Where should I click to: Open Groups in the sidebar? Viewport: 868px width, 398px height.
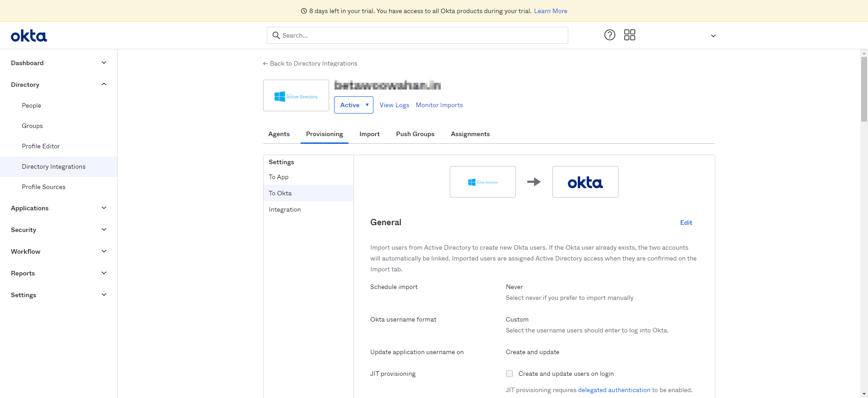pyautogui.click(x=59, y=126)
